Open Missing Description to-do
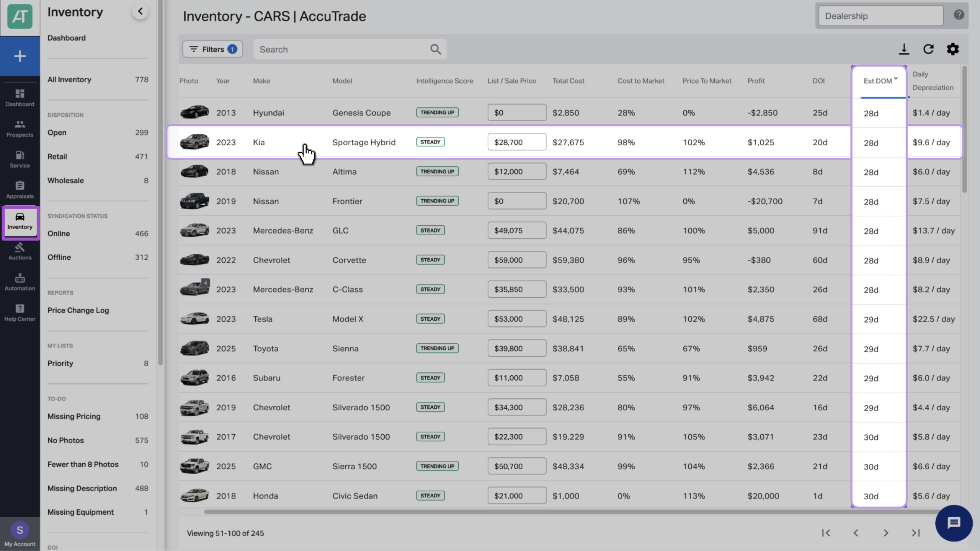 pos(98,488)
